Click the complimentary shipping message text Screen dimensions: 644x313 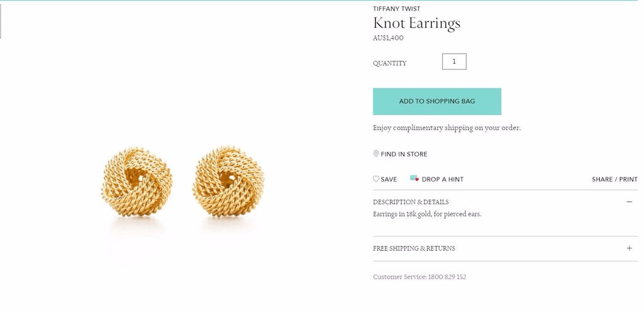(x=447, y=128)
